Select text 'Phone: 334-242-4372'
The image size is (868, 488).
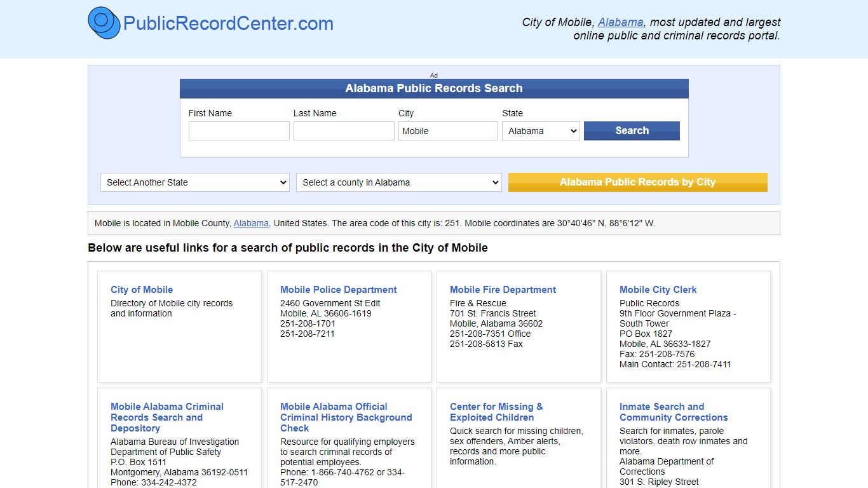pos(154,482)
